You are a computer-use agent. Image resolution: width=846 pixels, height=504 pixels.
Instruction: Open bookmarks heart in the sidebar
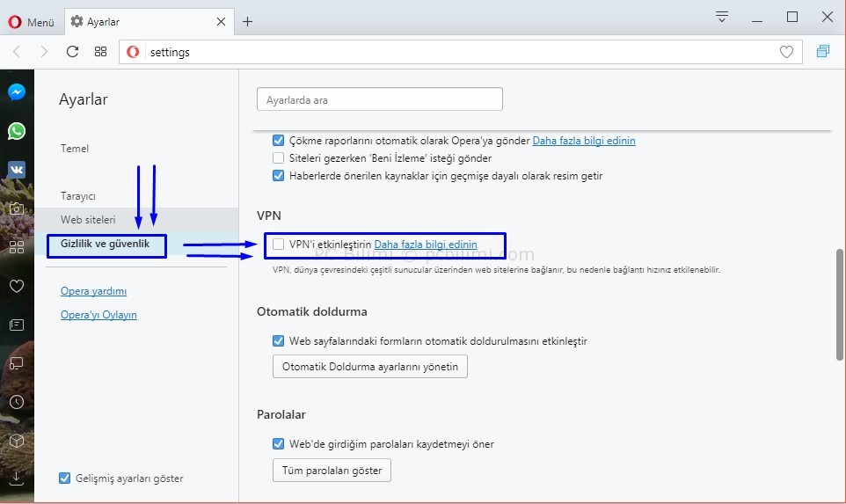[x=17, y=286]
